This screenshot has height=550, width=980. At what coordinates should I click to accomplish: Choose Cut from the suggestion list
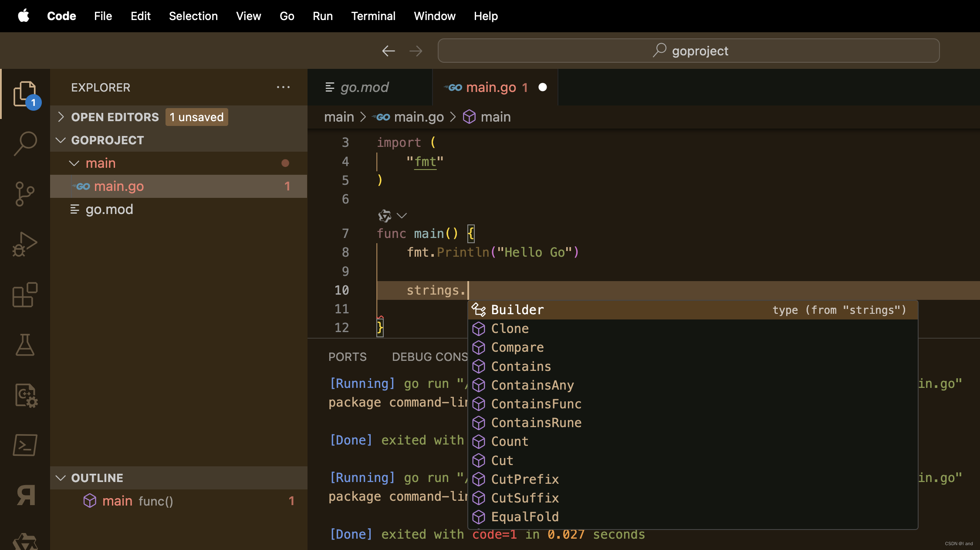[693, 461]
